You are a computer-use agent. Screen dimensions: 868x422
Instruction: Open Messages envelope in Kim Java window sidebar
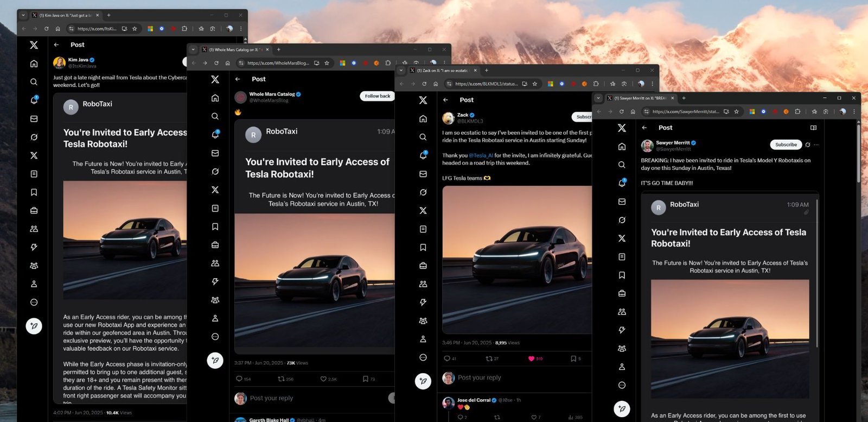coord(34,118)
